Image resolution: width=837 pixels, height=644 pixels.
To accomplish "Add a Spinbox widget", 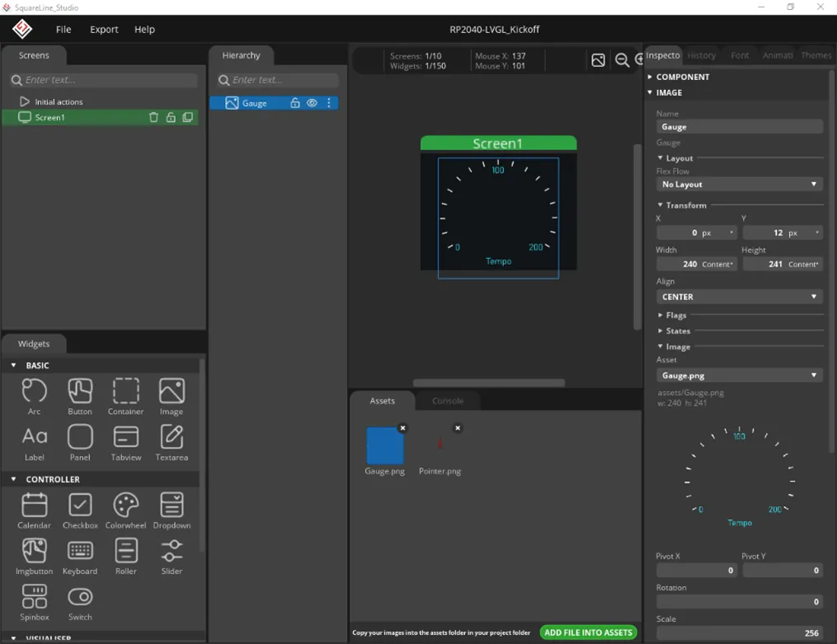I will (x=34, y=602).
